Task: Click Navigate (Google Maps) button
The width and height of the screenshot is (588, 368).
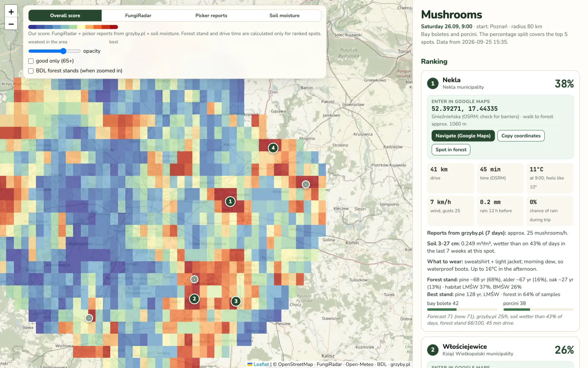Action: [463, 136]
